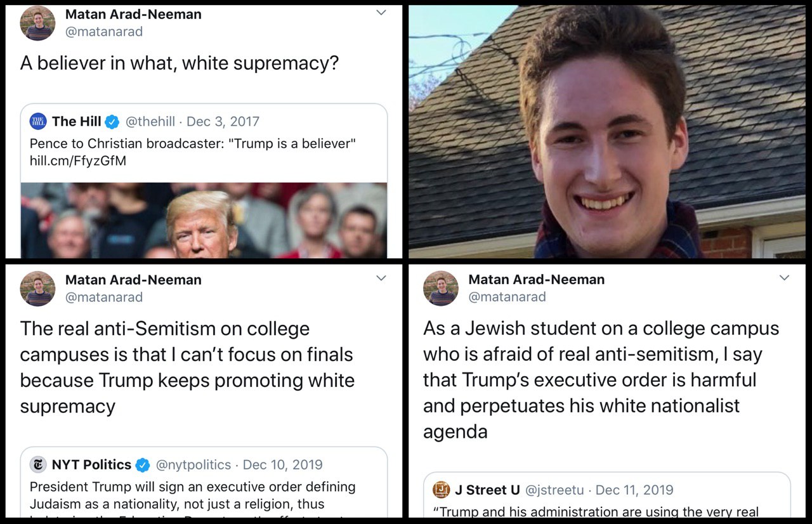This screenshot has height=524, width=812.
Task: Click the J Street U logo avatar
Action: pos(442,490)
